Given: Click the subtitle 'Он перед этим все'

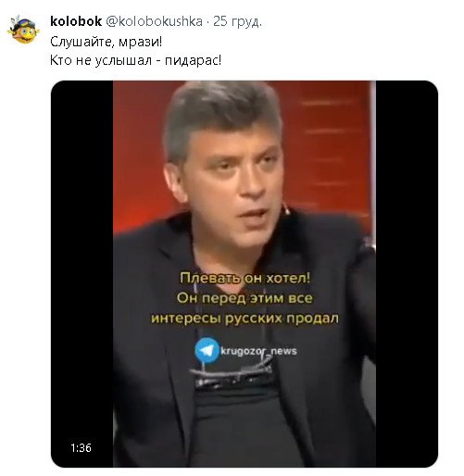Looking at the screenshot, I should click(x=245, y=298).
